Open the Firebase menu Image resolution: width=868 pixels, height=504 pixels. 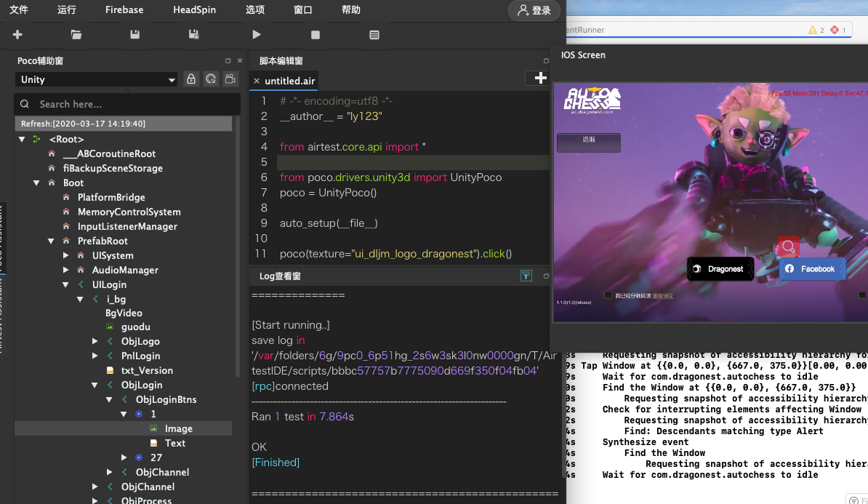(x=124, y=10)
